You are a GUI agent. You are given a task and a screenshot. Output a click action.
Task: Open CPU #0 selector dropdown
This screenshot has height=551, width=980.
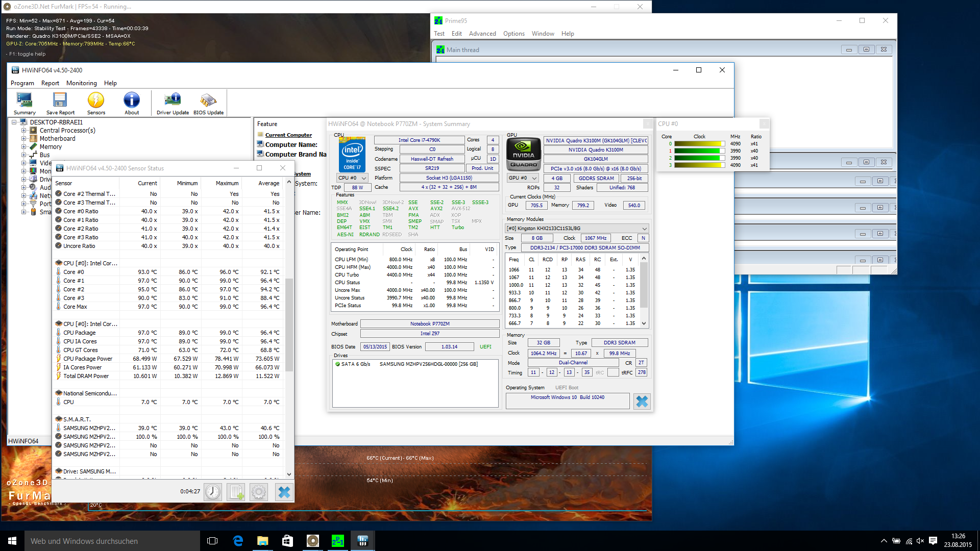pyautogui.click(x=352, y=178)
